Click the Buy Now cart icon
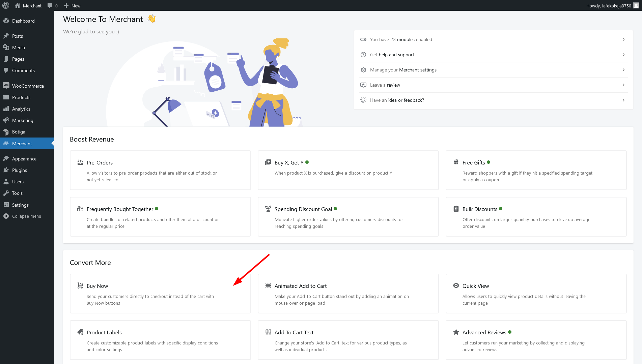The height and width of the screenshot is (364, 642). (80, 285)
